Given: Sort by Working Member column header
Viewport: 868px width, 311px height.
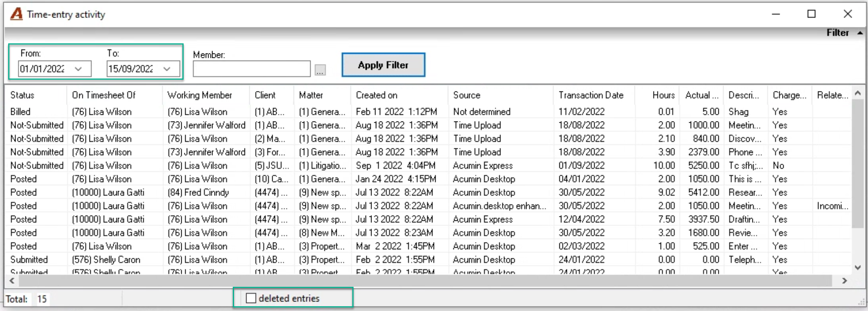Looking at the screenshot, I should [x=200, y=95].
